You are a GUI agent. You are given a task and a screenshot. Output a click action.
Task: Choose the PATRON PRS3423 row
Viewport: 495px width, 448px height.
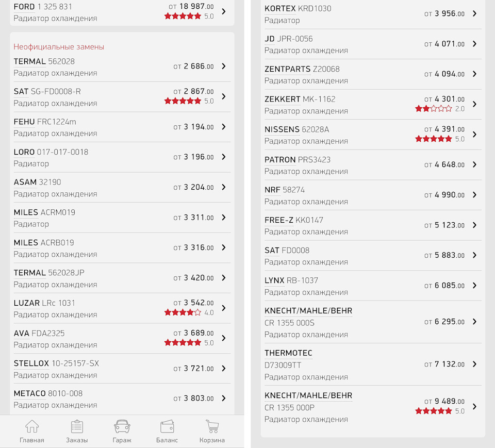coord(373,165)
